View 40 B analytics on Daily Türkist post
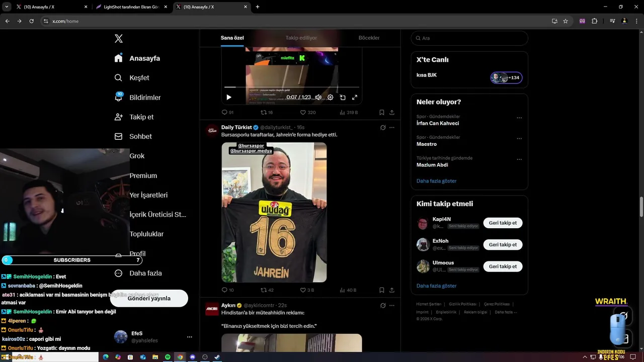 348,290
